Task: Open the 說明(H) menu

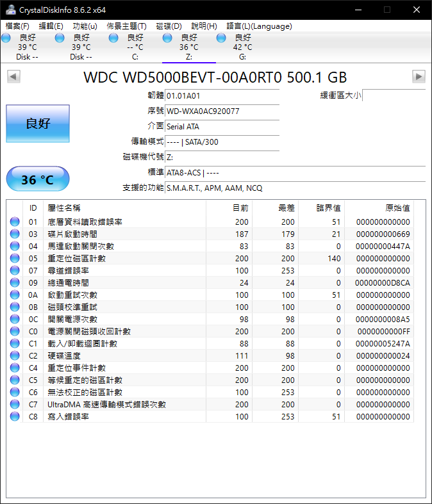Action: pos(204,26)
